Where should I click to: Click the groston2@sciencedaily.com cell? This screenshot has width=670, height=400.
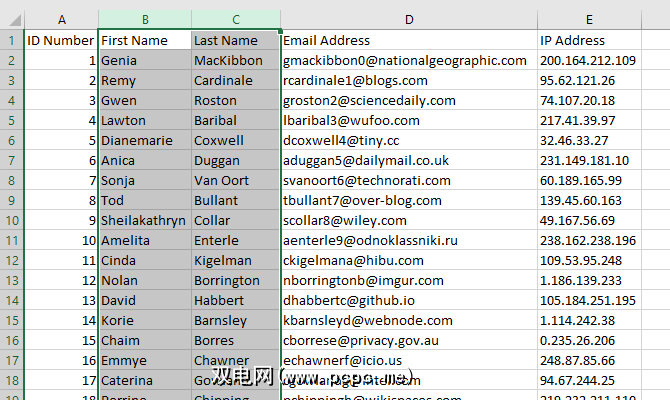pyautogui.click(x=409, y=100)
